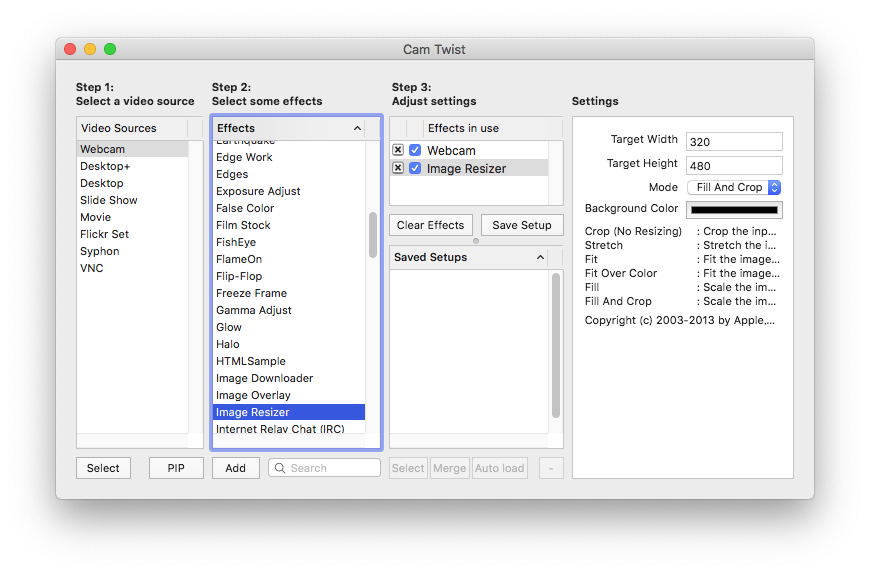Click the minus remove setup button

(551, 468)
